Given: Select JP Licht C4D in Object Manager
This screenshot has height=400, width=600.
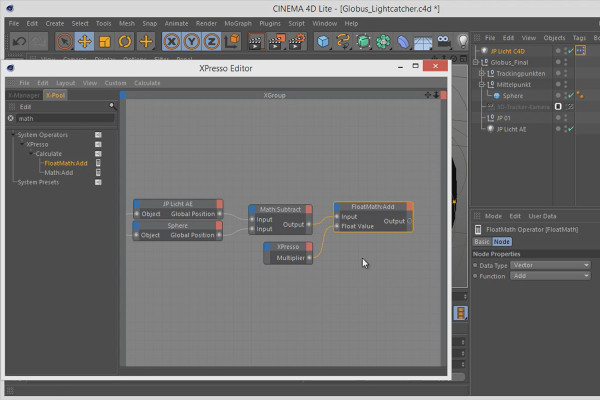Looking at the screenshot, I should 507,51.
